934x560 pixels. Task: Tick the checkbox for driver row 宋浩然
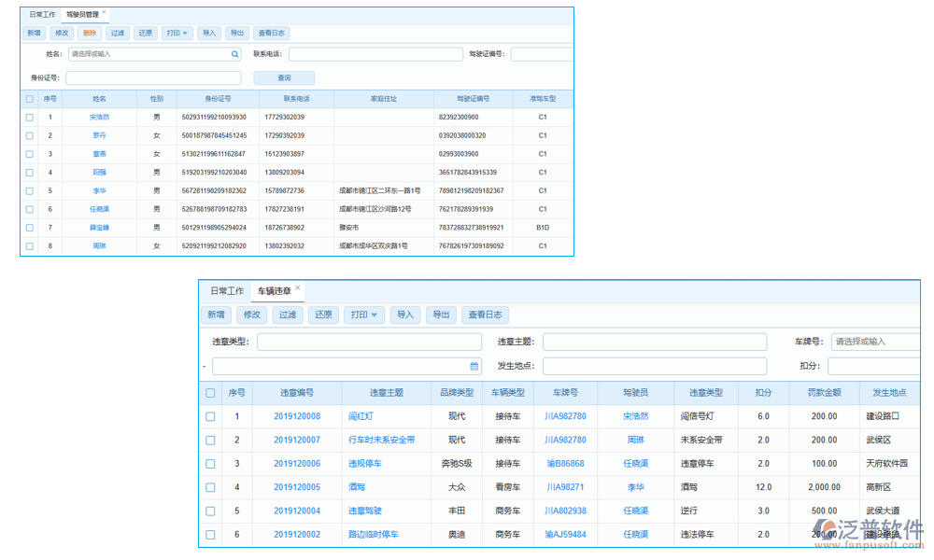[30, 118]
